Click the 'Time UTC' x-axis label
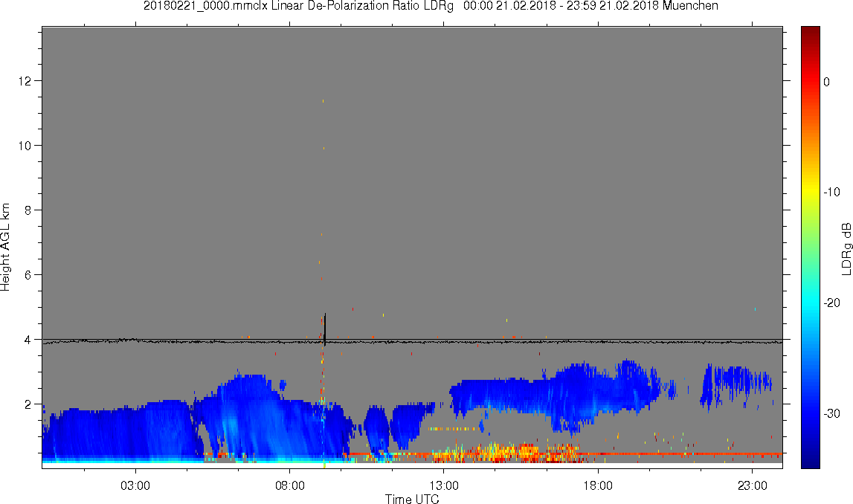Screen dimensions: 853x504 click(x=412, y=499)
